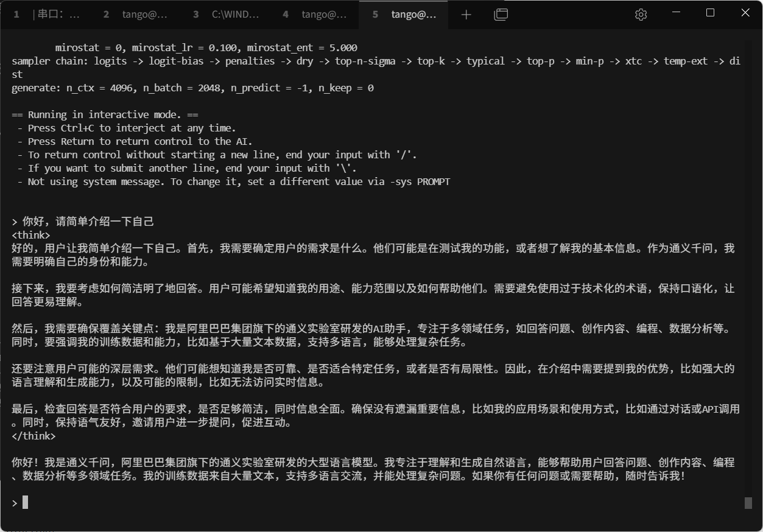The width and height of the screenshot is (763, 532).
Task: Click the '</think>' closing tag line
Action: [x=33, y=436]
